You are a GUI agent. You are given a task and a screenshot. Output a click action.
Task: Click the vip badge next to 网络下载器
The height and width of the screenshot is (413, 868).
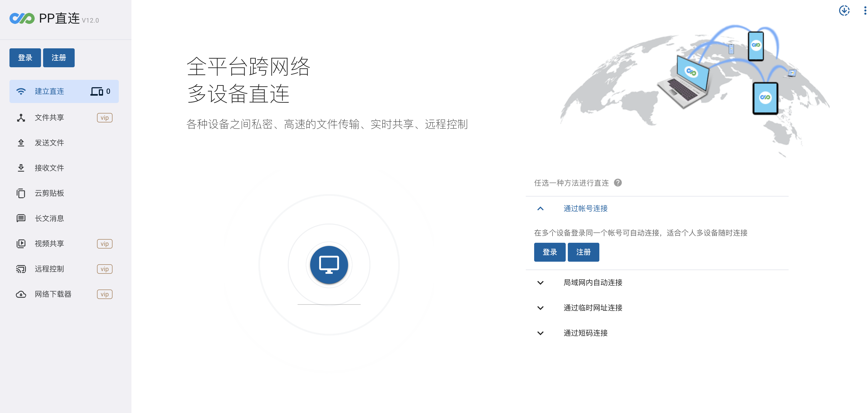tap(104, 294)
